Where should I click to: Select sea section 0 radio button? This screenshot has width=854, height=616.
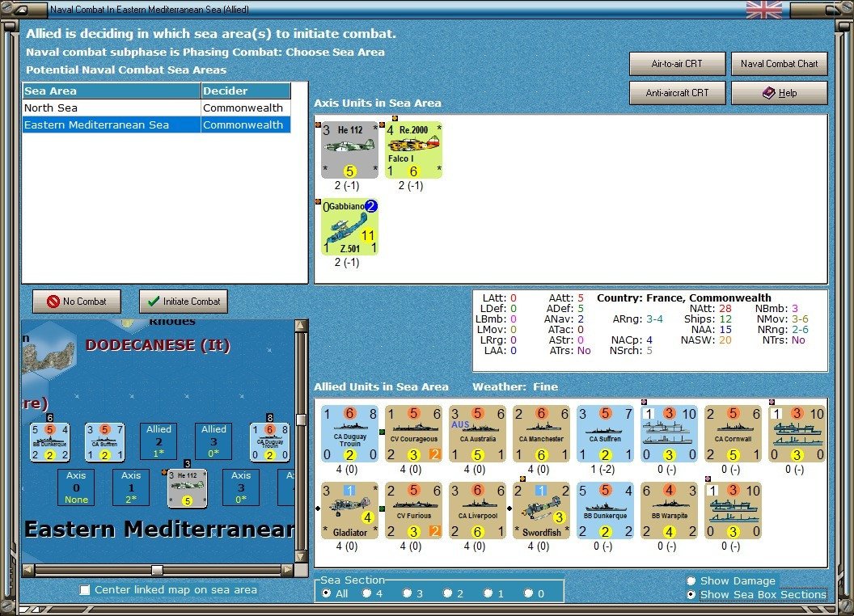[528, 593]
